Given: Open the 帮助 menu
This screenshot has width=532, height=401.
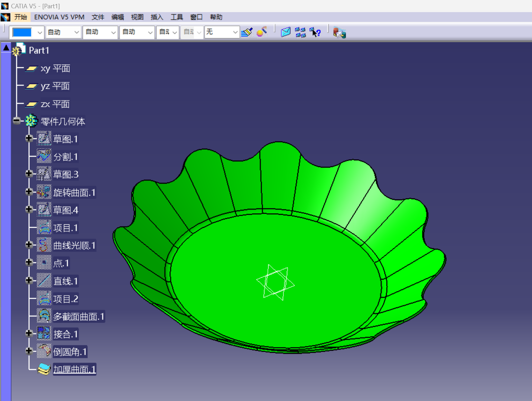Looking at the screenshot, I should (216, 17).
